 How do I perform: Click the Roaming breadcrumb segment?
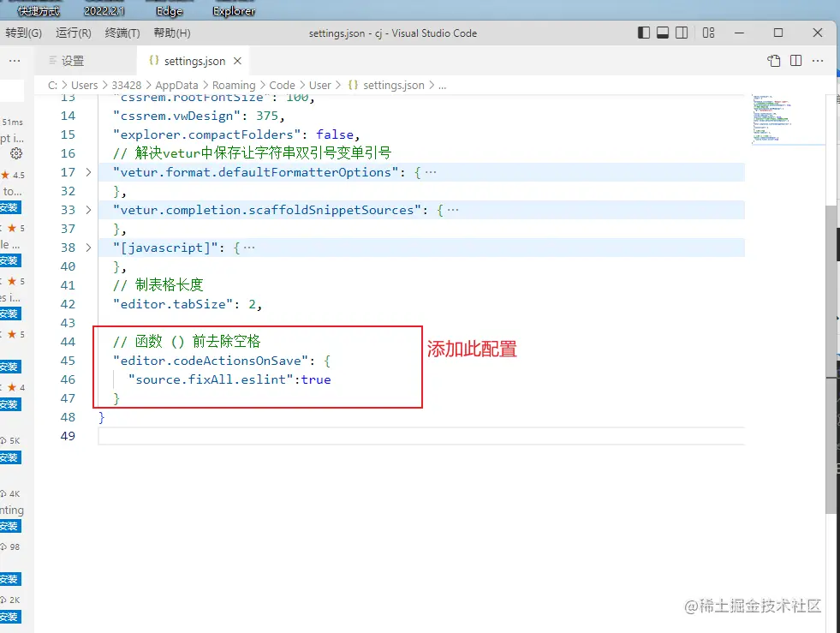[234, 85]
